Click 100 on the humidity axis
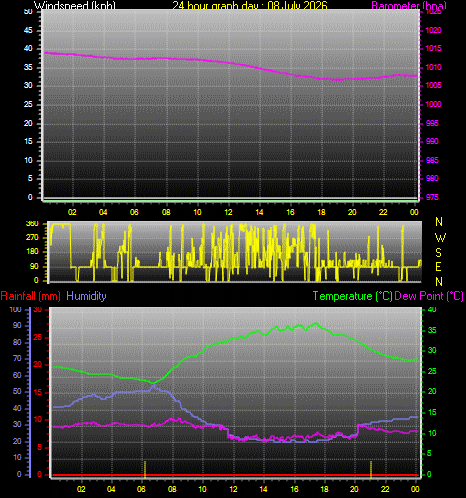Screen dimensions: 466x498 coord(15,309)
